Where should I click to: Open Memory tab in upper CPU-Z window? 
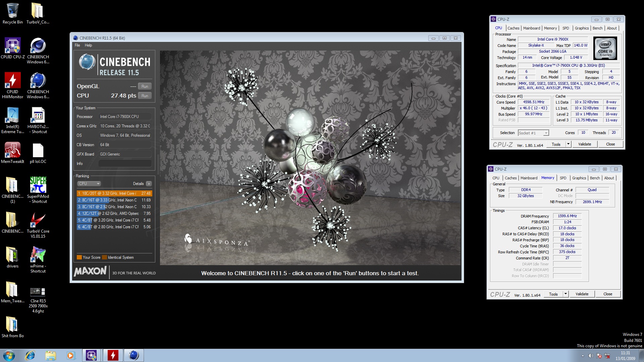550,28
